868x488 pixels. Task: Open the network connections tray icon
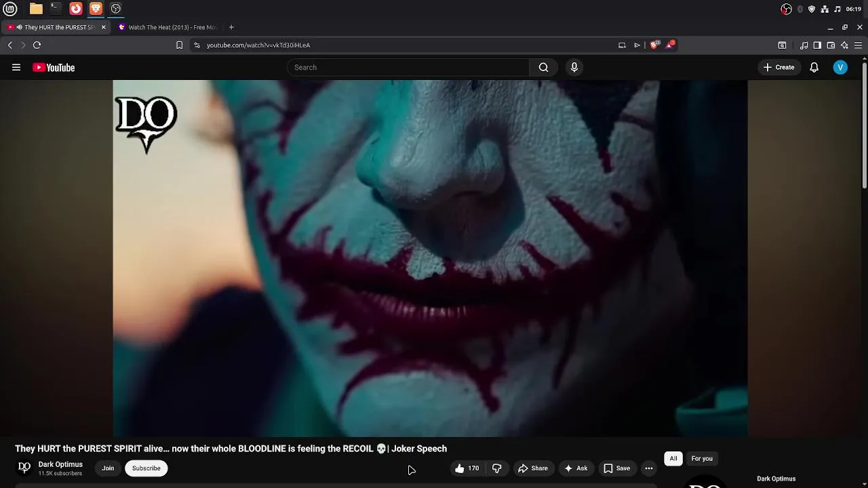point(825,9)
